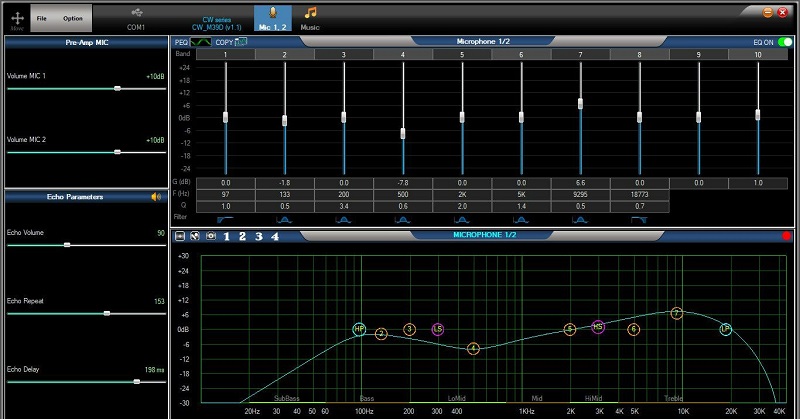Click the band 7 frequency field 9295
This screenshot has width=800, height=419.
[580, 194]
